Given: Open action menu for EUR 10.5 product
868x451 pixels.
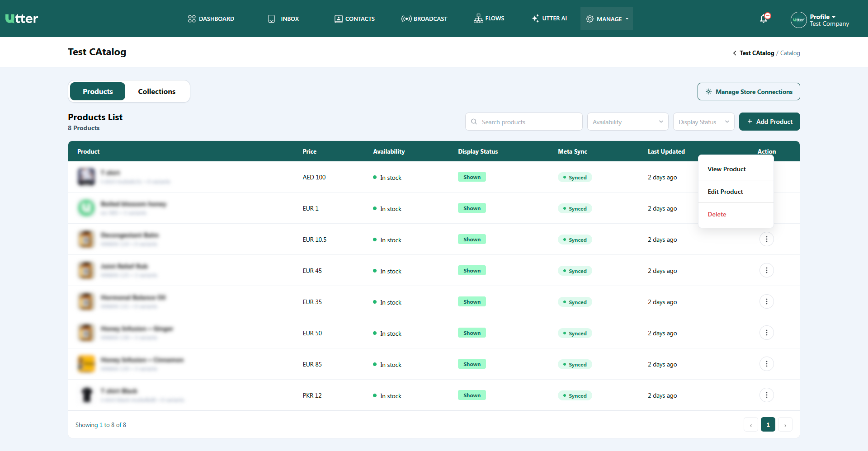Looking at the screenshot, I should pyautogui.click(x=766, y=239).
